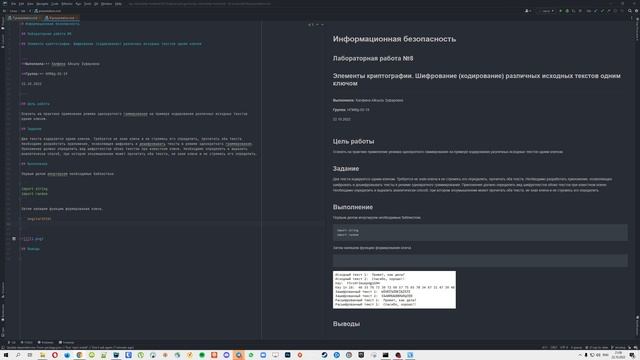Screen dimensions: 640x360
Task: Open the Navigate menu
Action: point(42,4)
